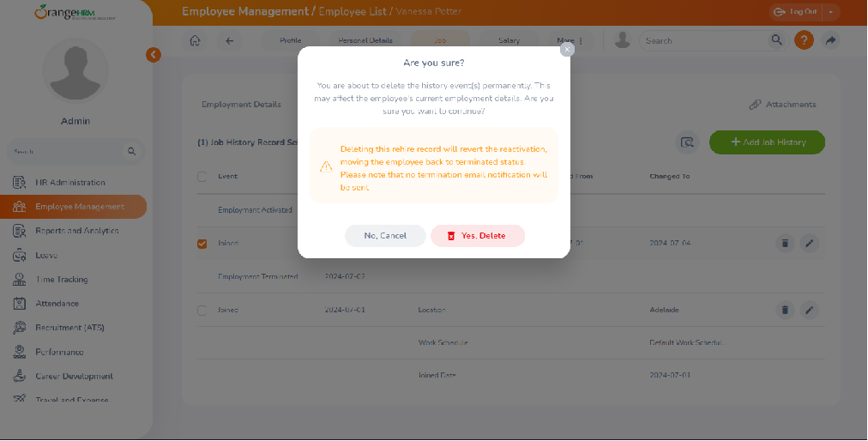Image resolution: width=868 pixels, height=441 pixels.
Task: Click the Performance icon
Action: coord(20,352)
